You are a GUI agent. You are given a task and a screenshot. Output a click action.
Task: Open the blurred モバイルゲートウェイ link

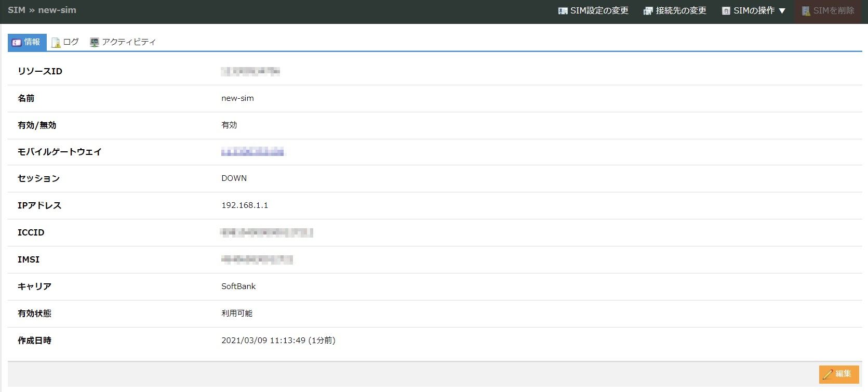click(252, 152)
